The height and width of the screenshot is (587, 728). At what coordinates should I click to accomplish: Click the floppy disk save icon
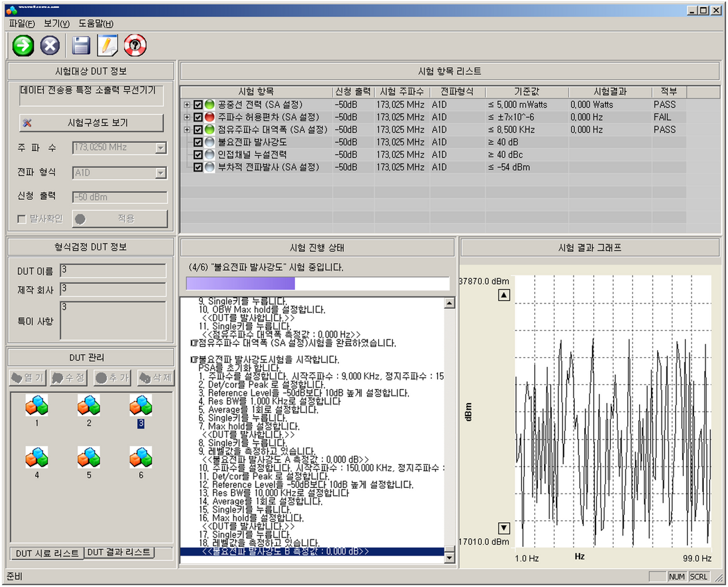click(x=81, y=45)
